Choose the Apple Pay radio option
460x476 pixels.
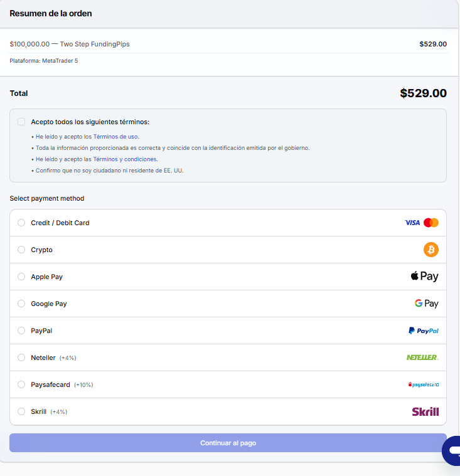pos(21,277)
